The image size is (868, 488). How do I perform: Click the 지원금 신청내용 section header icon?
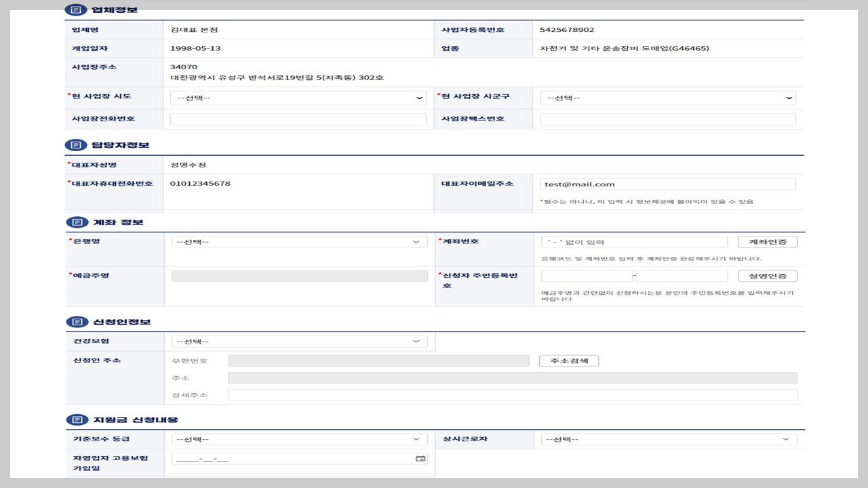pyautogui.click(x=76, y=420)
